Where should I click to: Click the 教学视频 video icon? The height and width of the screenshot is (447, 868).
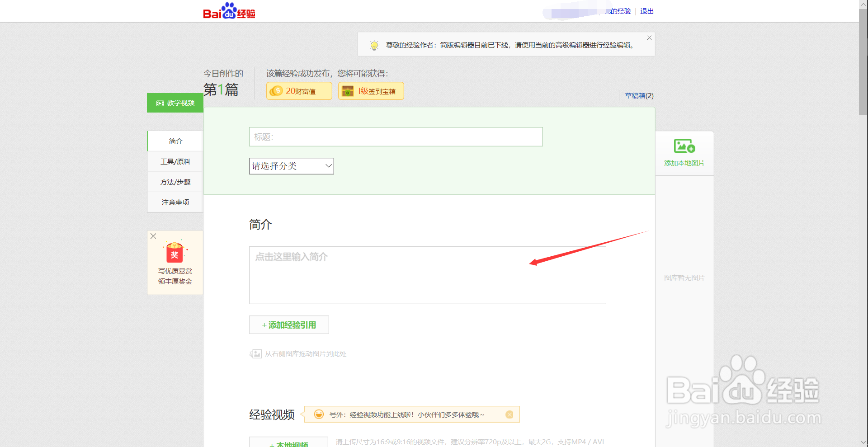coord(160,103)
